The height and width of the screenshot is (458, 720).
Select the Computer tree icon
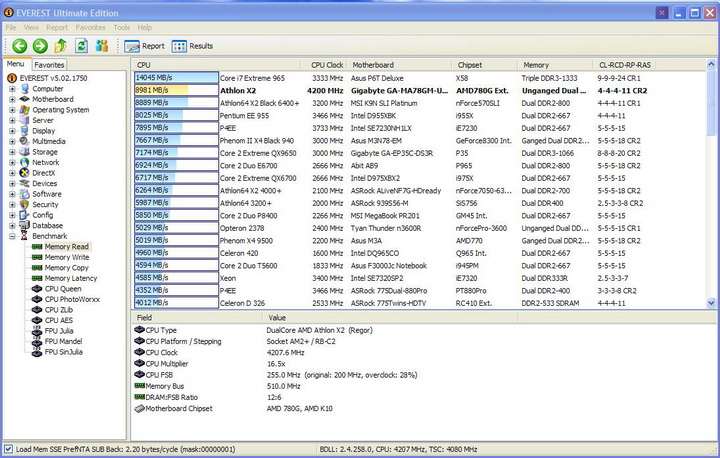[25, 89]
